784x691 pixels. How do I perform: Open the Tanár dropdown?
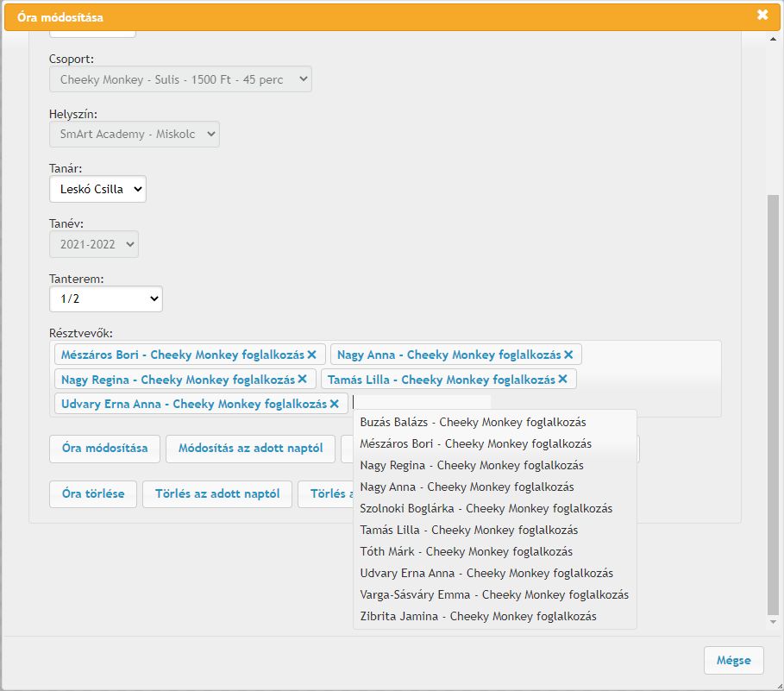[x=97, y=189]
